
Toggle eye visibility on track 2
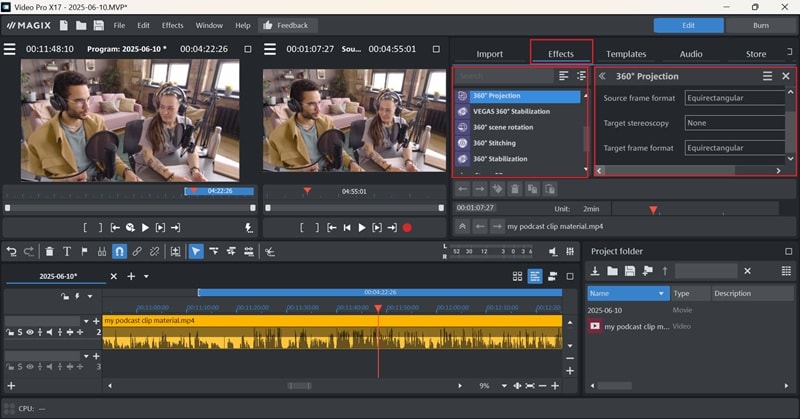[x=30, y=332]
